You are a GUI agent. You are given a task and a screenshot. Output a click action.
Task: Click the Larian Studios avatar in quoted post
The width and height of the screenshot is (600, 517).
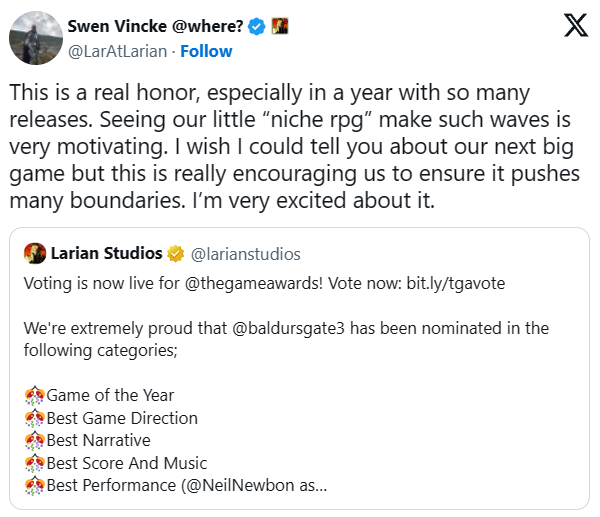tap(35, 253)
